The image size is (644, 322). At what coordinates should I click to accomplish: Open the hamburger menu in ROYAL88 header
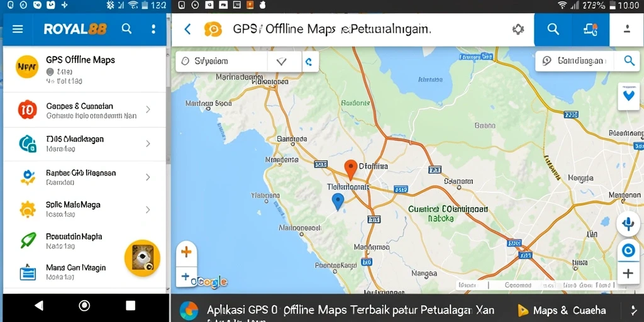[18, 29]
